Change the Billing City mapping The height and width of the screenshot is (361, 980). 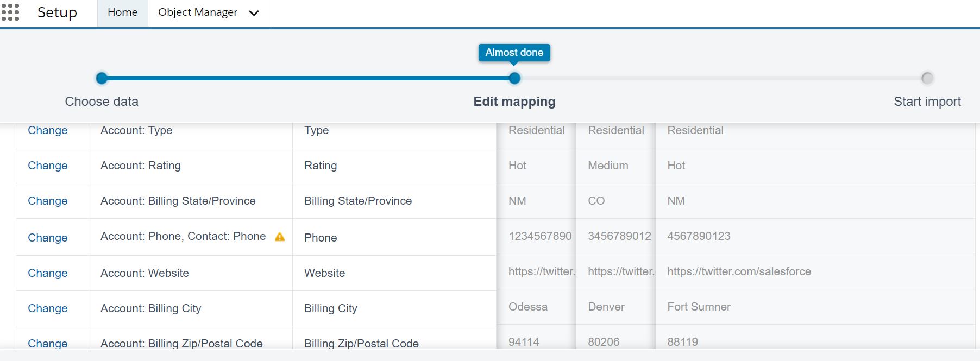(x=48, y=308)
